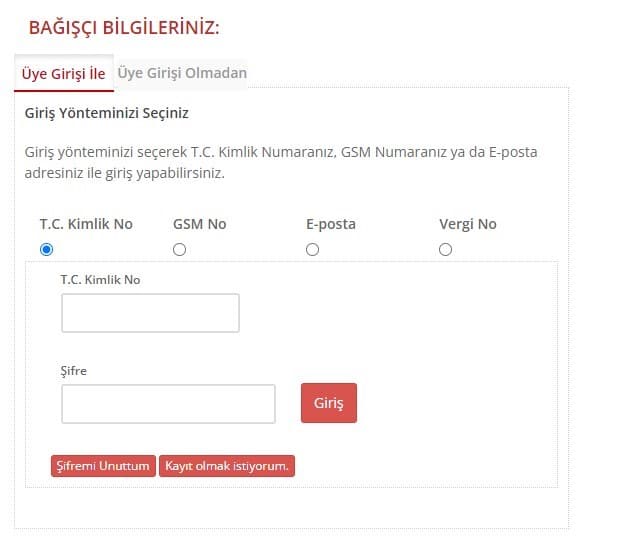Click the T.C. Kimlik No label above the text box
638x547 pixels.
(x=101, y=280)
